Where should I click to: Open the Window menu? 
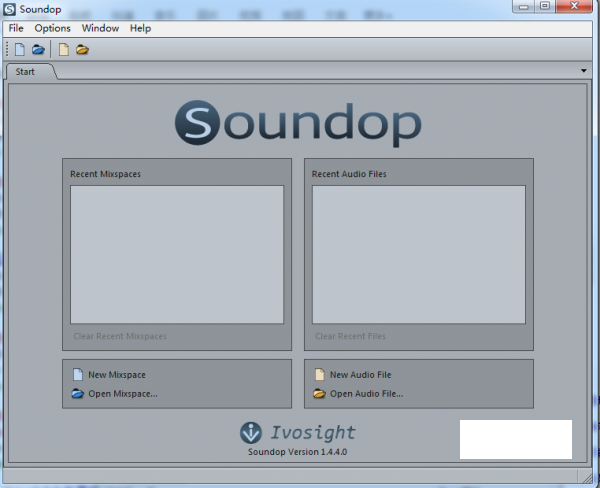coord(100,28)
